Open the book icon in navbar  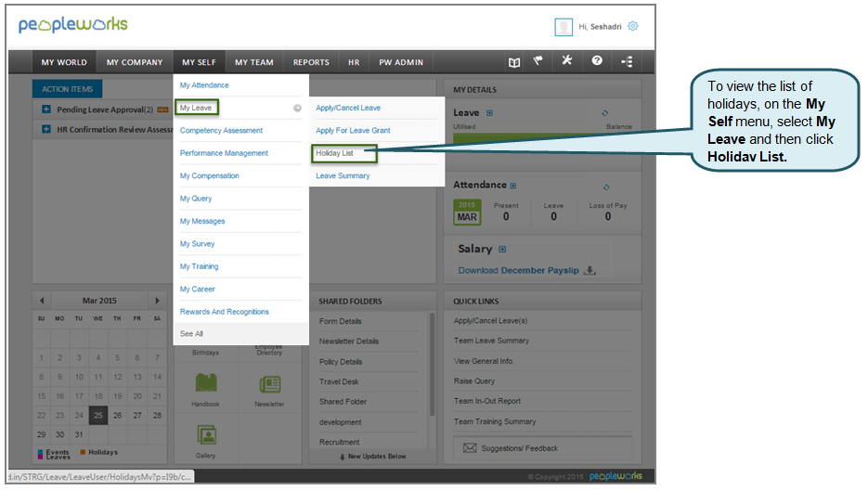pyautogui.click(x=514, y=62)
